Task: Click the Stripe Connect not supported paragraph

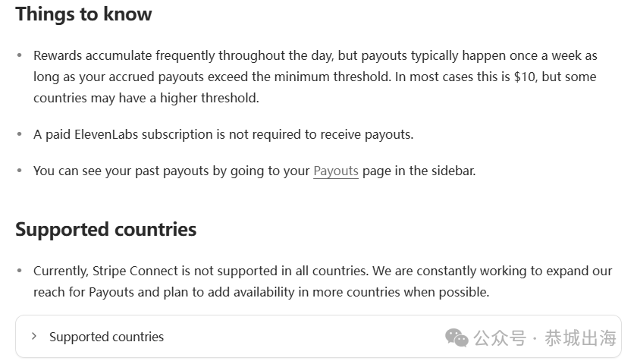Action: tap(322, 281)
